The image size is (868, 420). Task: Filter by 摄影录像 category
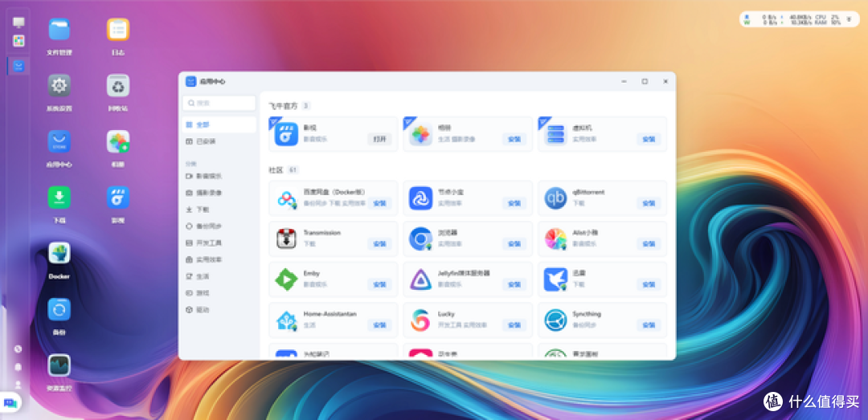[x=219, y=193]
